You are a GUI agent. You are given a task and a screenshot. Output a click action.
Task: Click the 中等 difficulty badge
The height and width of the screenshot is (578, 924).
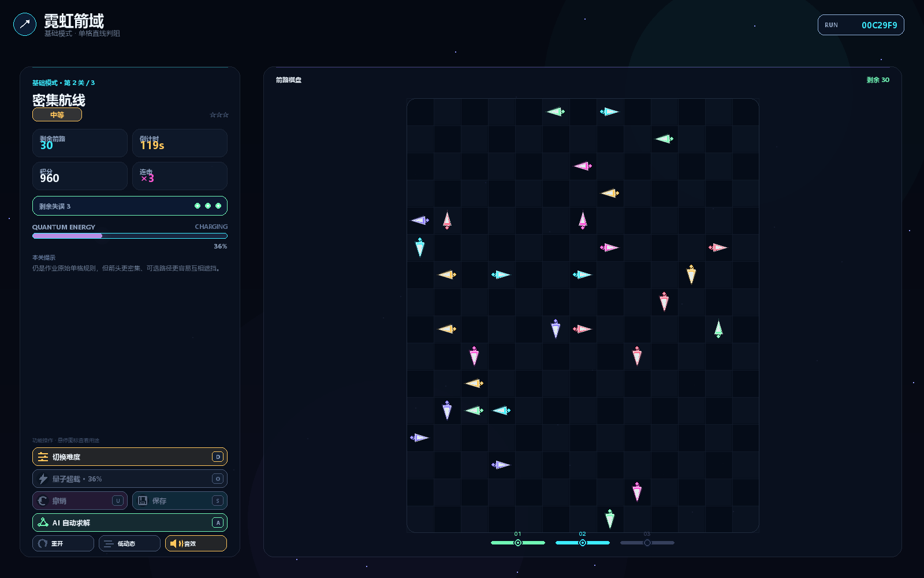[x=57, y=114]
